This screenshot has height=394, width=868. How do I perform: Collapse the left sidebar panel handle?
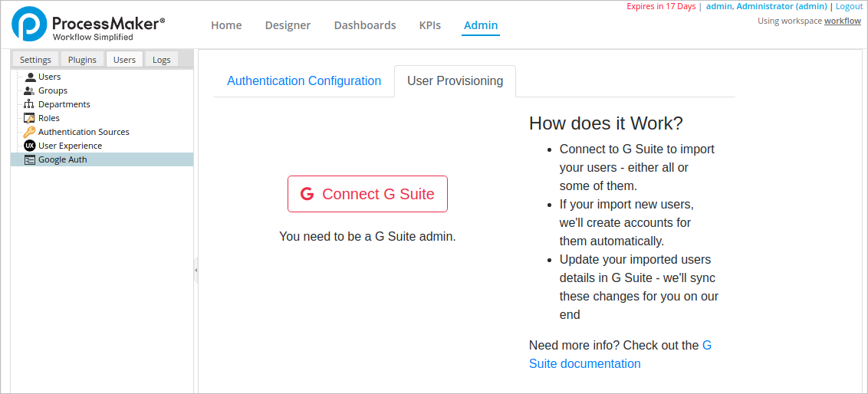(196, 271)
